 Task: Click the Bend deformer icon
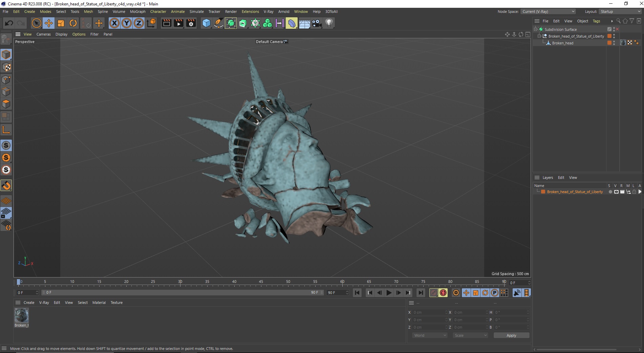[292, 23]
